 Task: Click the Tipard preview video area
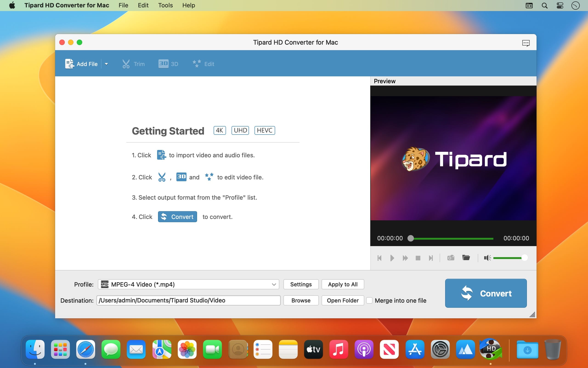tap(453, 158)
